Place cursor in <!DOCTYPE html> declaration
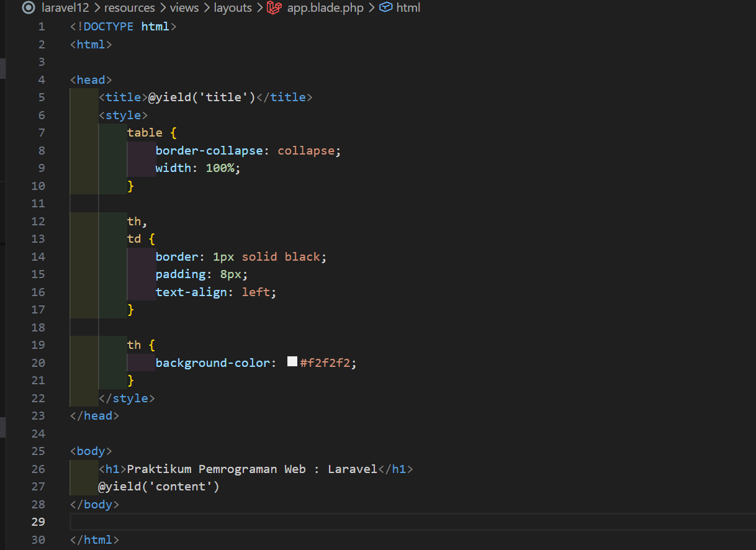This screenshot has width=756, height=550. [124, 27]
